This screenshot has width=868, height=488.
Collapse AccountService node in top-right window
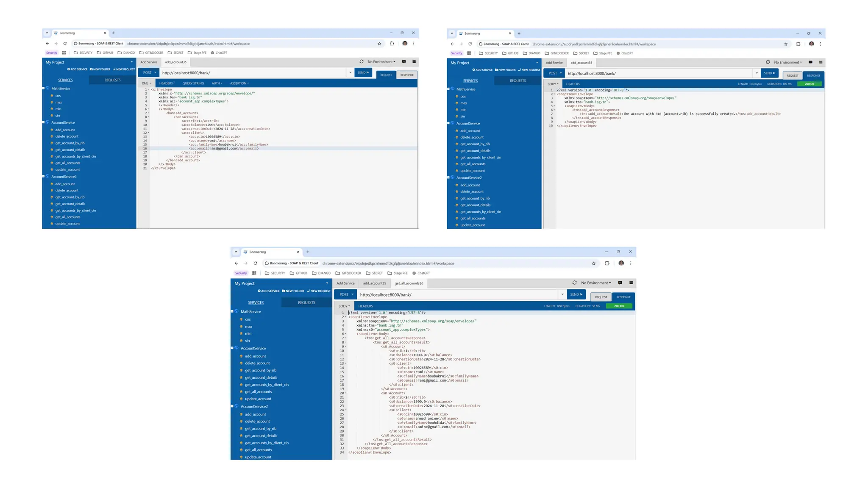(448, 123)
